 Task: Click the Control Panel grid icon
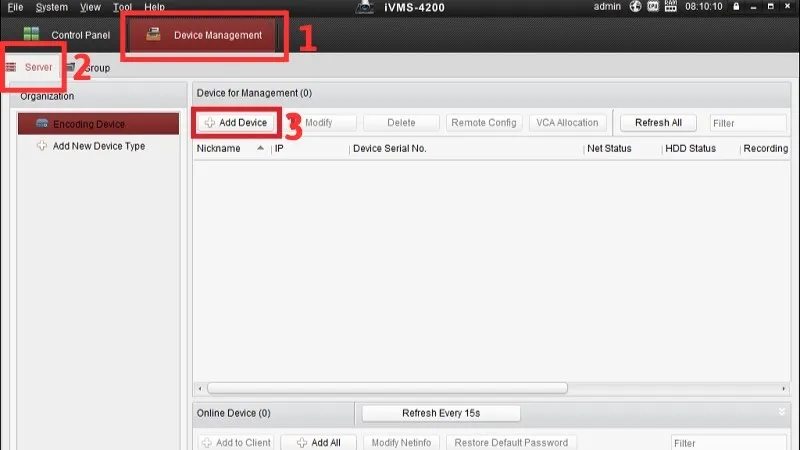pyautogui.click(x=31, y=35)
